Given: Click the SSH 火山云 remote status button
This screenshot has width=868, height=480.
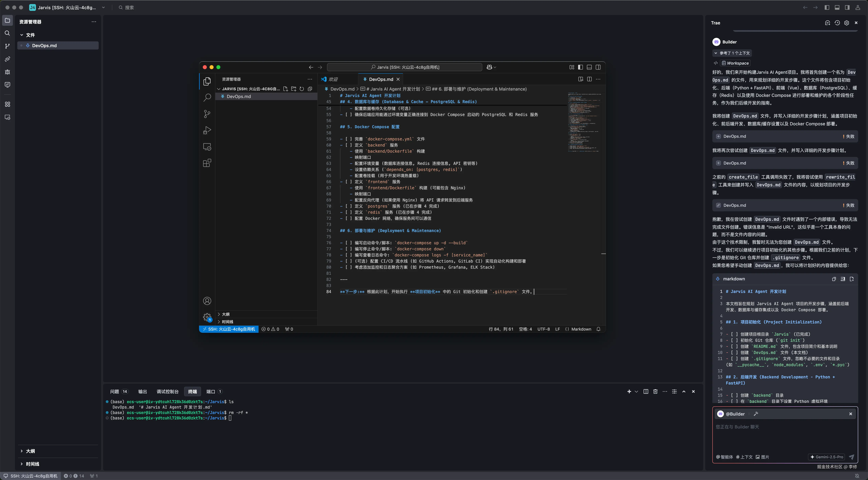Looking at the screenshot, I should pos(30,476).
